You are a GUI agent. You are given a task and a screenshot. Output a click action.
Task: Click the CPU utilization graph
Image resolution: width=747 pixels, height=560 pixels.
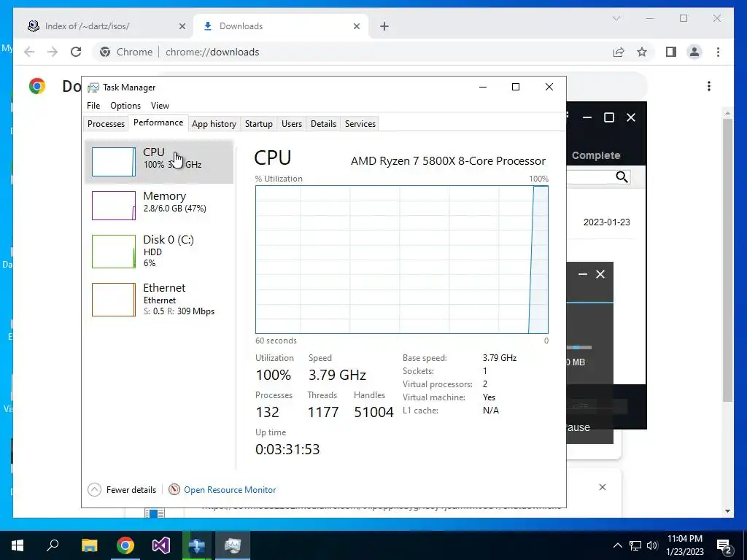pyautogui.click(x=402, y=260)
